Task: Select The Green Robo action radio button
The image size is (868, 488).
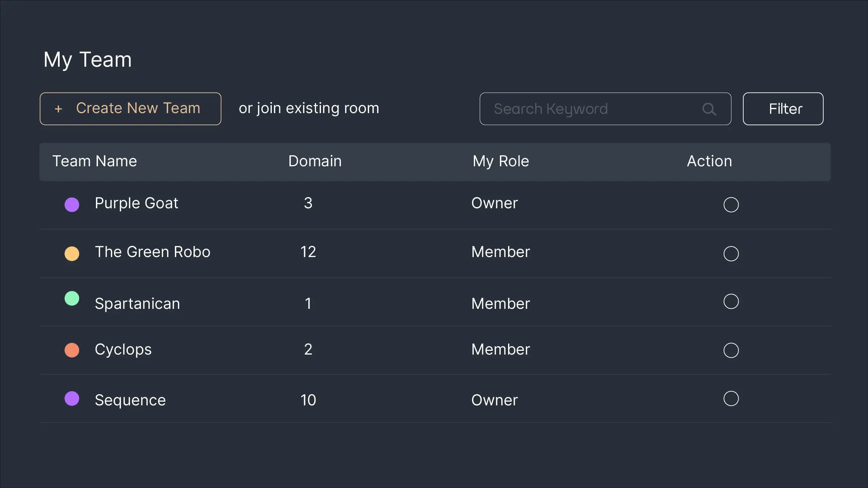Action: (x=731, y=253)
